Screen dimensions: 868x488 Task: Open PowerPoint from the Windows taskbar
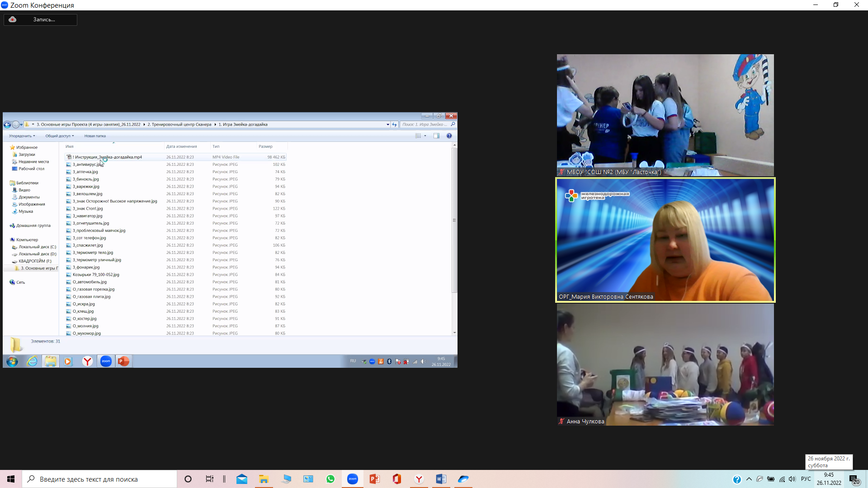[x=374, y=479]
